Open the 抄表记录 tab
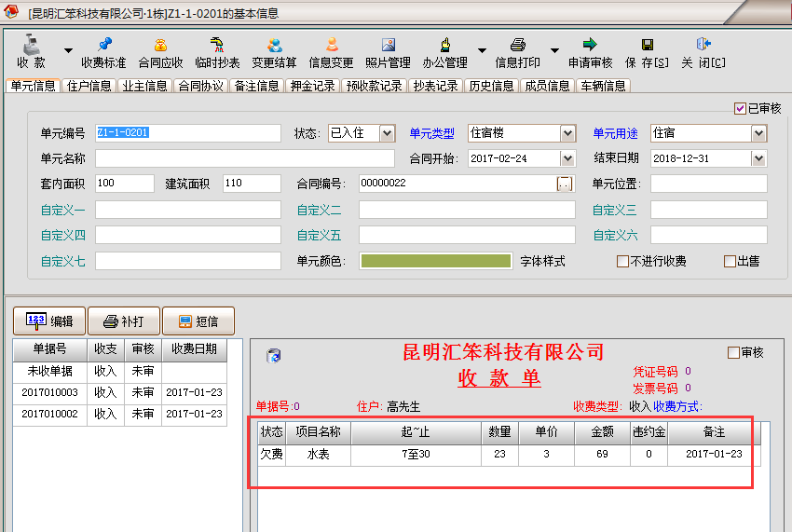The image size is (792, 532). coord(435,86)
